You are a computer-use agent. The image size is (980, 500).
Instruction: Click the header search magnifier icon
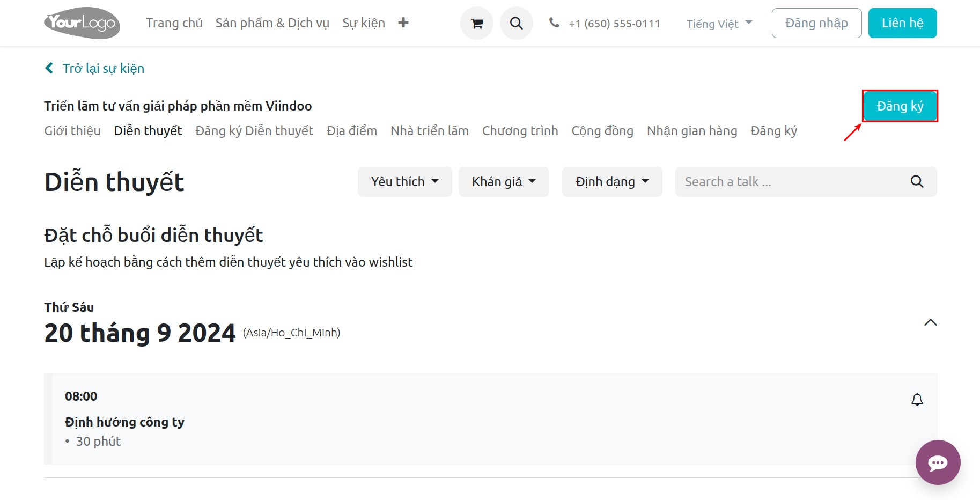coord(516,23)
